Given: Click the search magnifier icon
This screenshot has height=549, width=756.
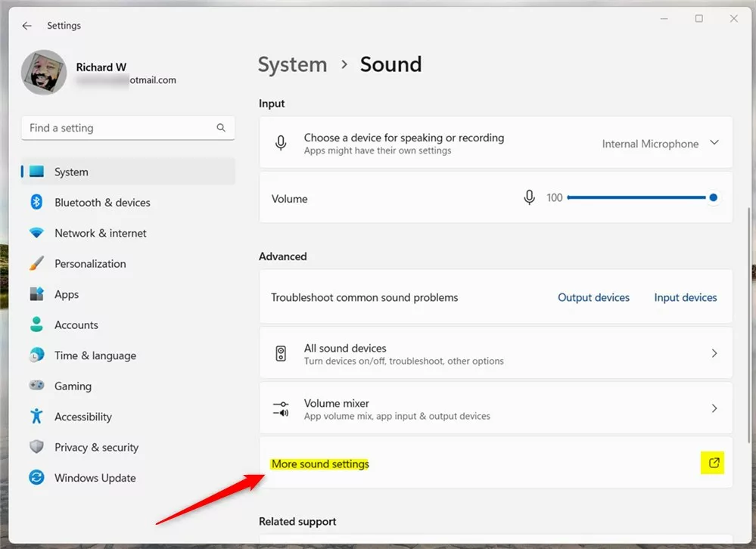Looking at the screenshot, I should coord(221,128).
